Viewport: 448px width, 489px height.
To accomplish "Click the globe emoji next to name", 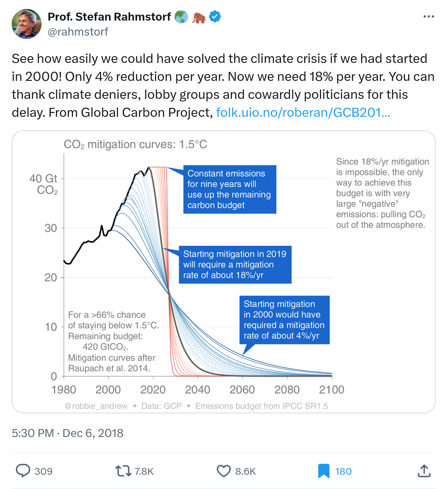I will click(181, 17).
